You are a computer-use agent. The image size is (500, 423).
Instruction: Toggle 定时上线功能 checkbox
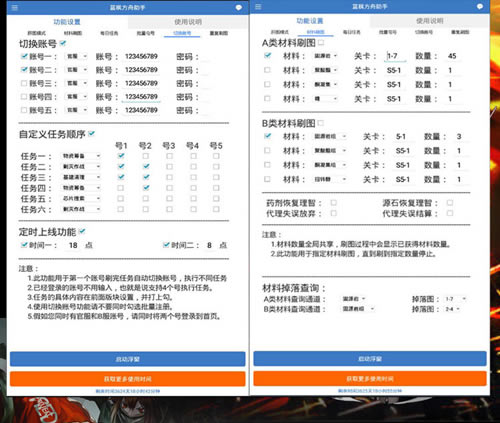coord(82,231)
